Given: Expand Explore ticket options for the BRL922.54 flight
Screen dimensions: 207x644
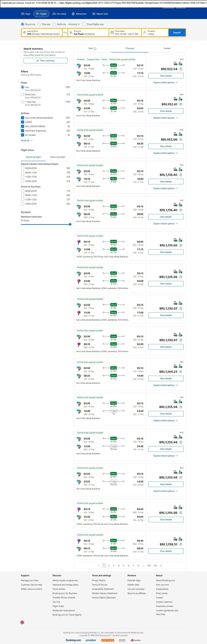Looking at the screenshot, I should 166,82.
